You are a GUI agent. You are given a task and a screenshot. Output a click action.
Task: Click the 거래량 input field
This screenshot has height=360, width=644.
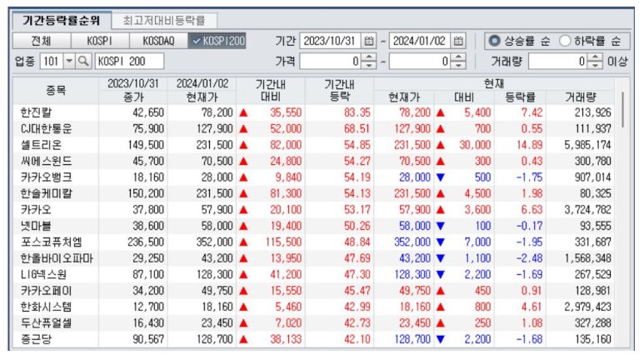pyautogui.click(x=558, y=62)
